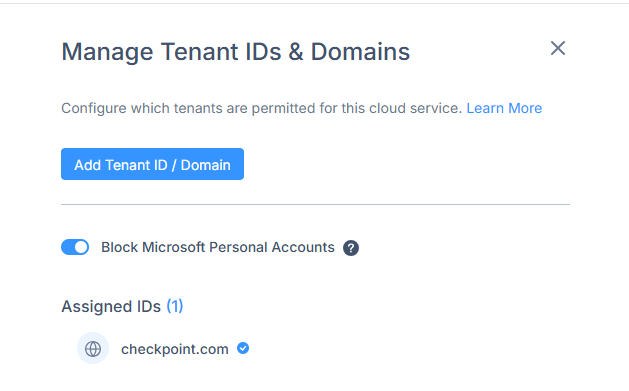
Task: Disable blocking of Microsoft personal accounts
Action: [x=75, y=247]
